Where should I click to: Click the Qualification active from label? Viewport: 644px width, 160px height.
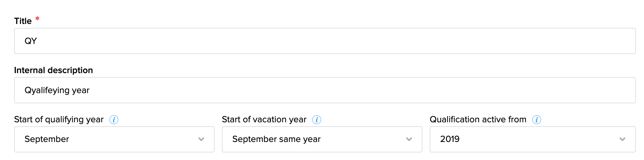click(478, 119)
